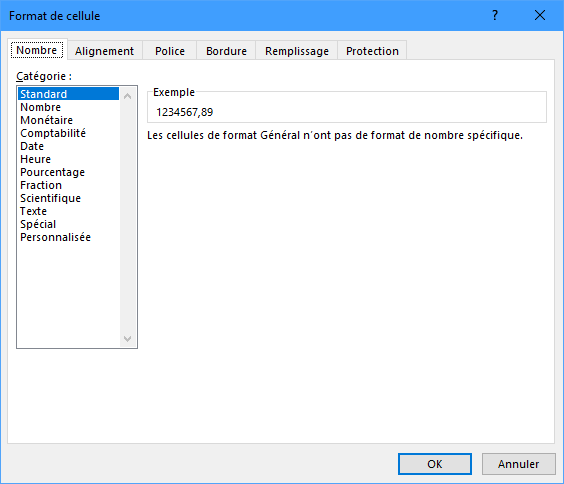Click the category list scroll down arrow

pyautogui.click(x=127, y=338)
